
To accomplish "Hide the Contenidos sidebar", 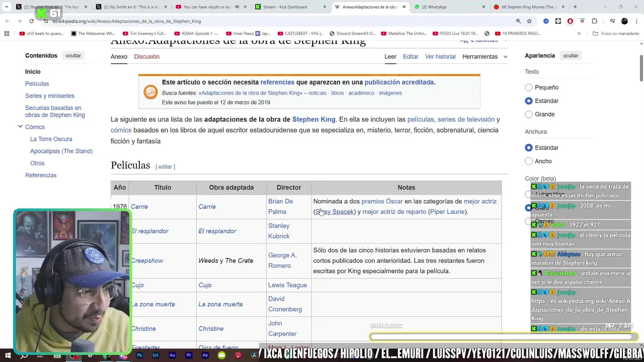I will (73, 56).
